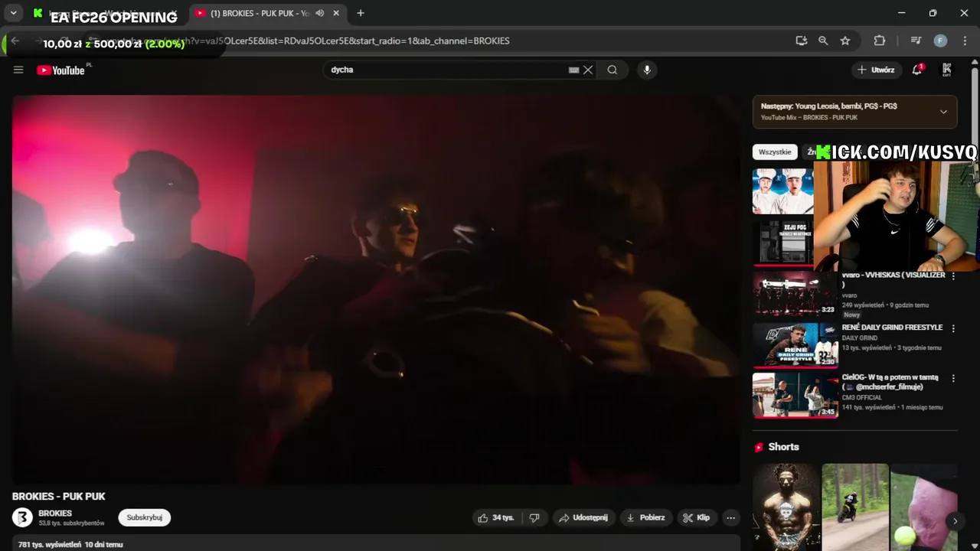
Task: Open the Chrome profile avatar F
Action: coord(940,41)
